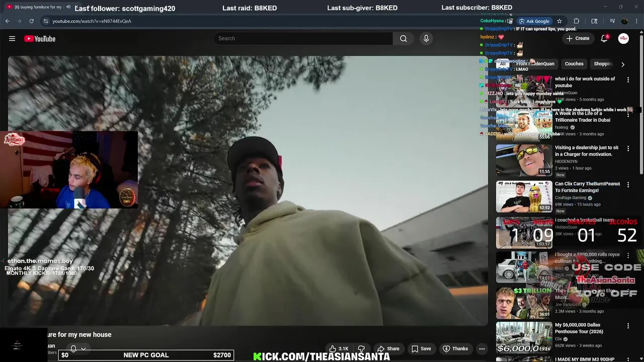Viewport: 644px width, 362px height.
Task: Reload the page with the refresh icon
Action: (x=31, y=21)
